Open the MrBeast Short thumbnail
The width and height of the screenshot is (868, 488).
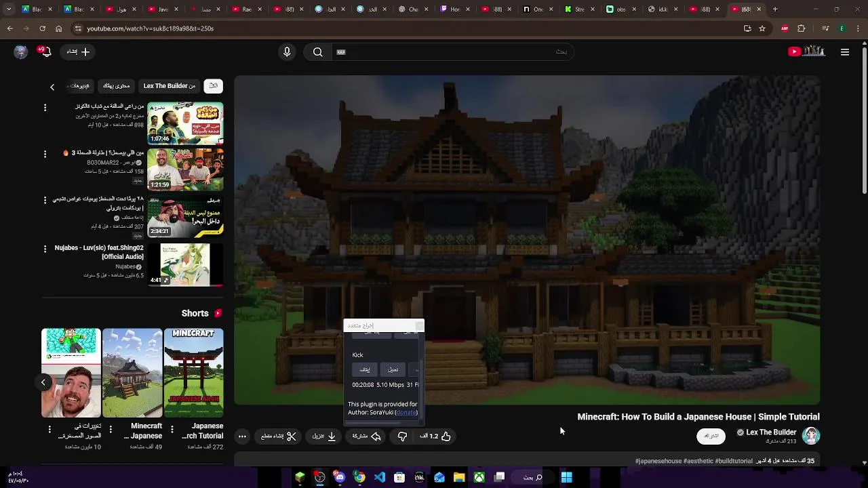[71, 373]
